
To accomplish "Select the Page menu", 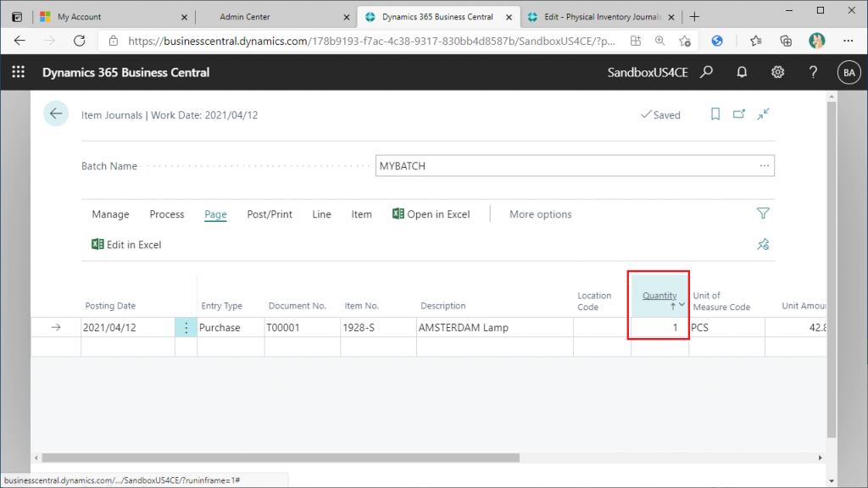I will pyautogui.click(x=215, y=214).
